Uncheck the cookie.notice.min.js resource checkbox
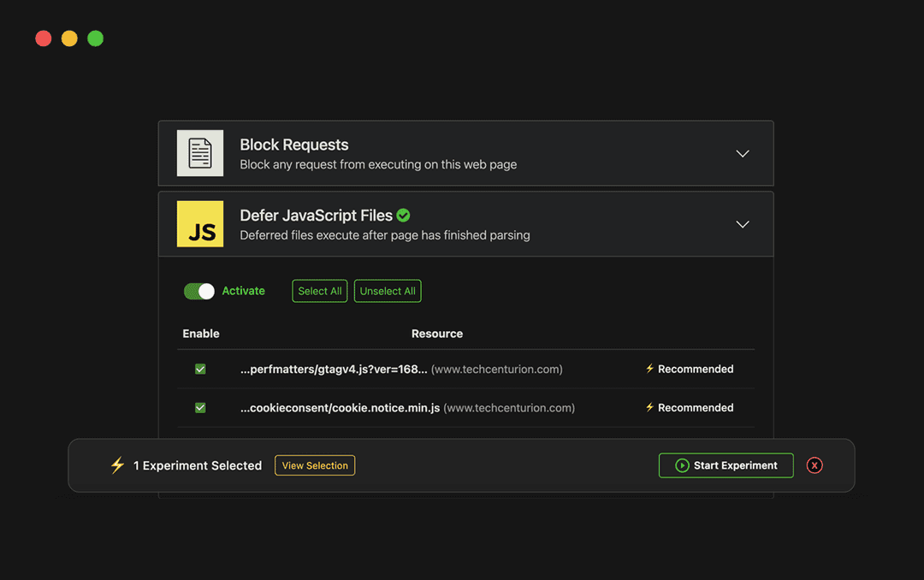The image size is (924, 580). point(199,407)
